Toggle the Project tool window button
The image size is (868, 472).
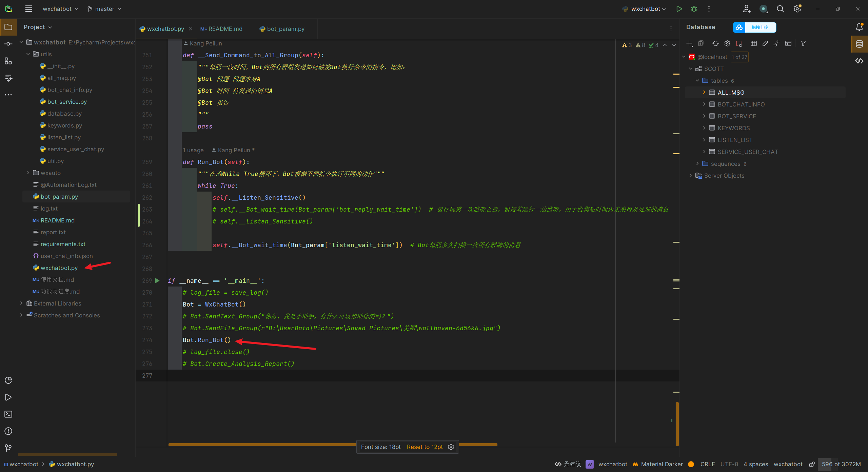click(x=8, y=27)
